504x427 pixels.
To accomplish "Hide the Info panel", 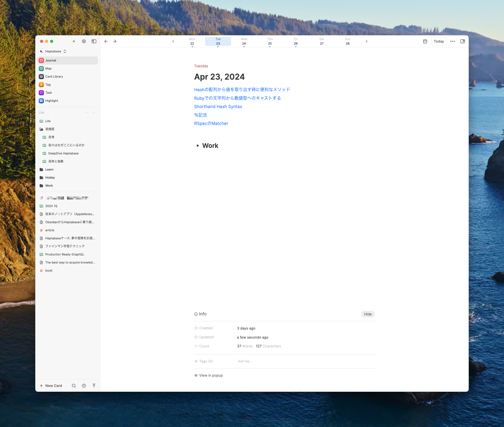I will point(368,314).
